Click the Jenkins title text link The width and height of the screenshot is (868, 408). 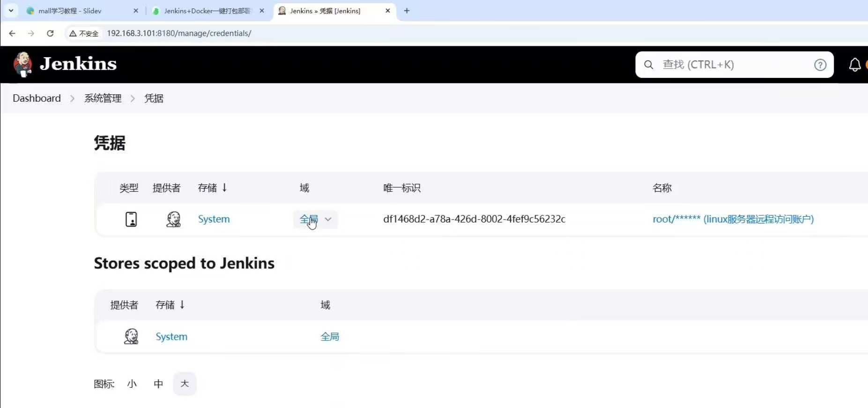tap(78, 64)
